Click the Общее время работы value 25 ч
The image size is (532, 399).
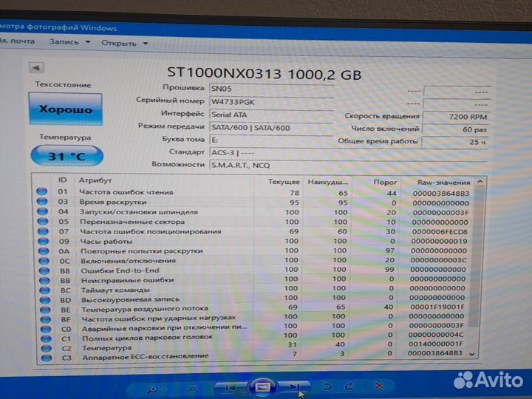point(456,142)
